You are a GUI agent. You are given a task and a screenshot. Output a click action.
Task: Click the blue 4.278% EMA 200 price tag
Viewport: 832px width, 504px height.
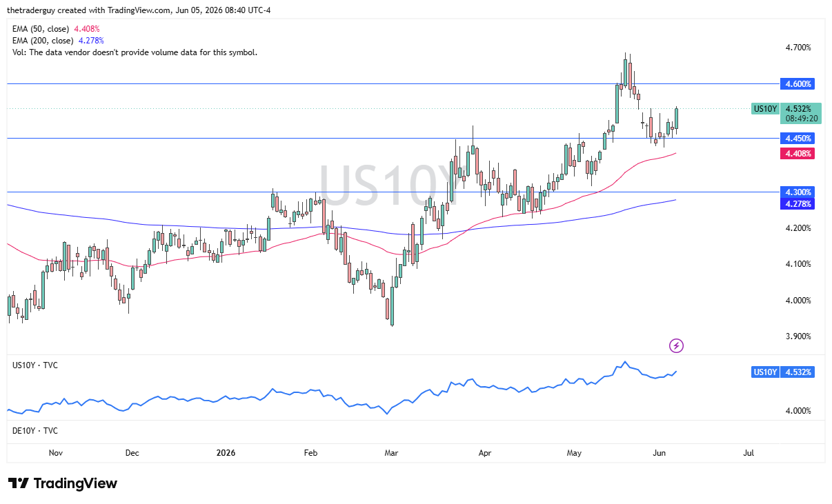[x=797, y=203]
